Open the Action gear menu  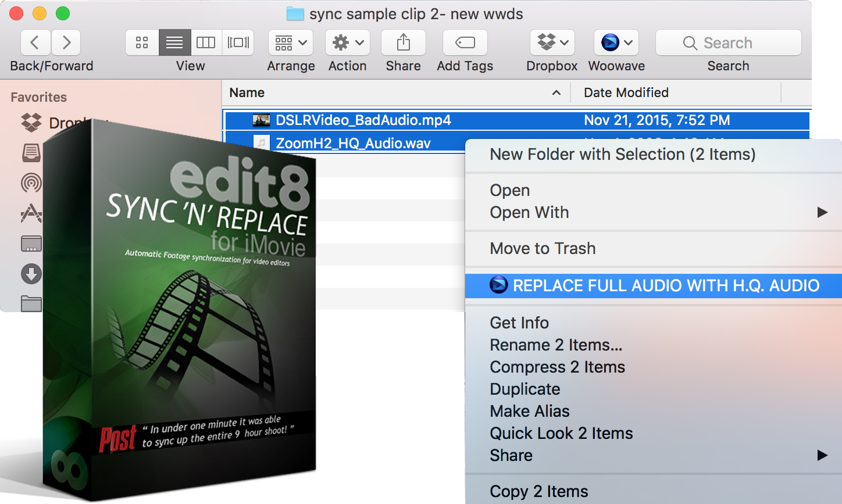click(x=348, y=42)
